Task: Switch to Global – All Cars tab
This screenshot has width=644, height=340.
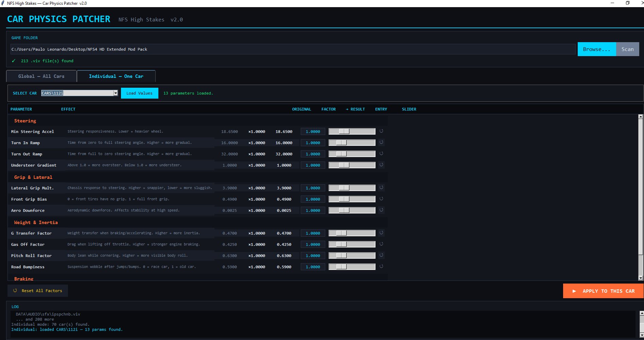Action: click(x=41, y=76)
